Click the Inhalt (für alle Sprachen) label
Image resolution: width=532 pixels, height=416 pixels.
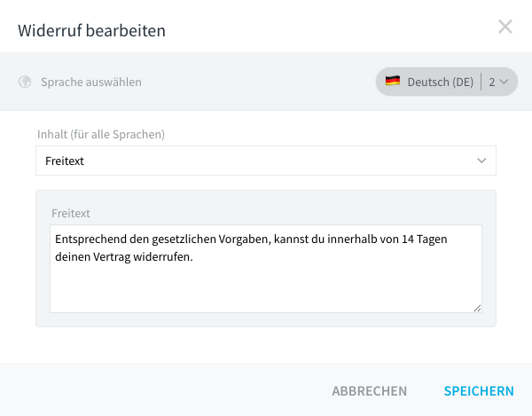[101, 134]
